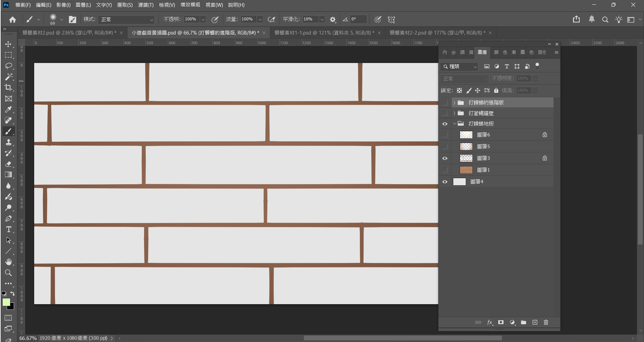Add a layer mask from panel footer
This screenshot has width=644, height=342.
(x=501, y=322)
